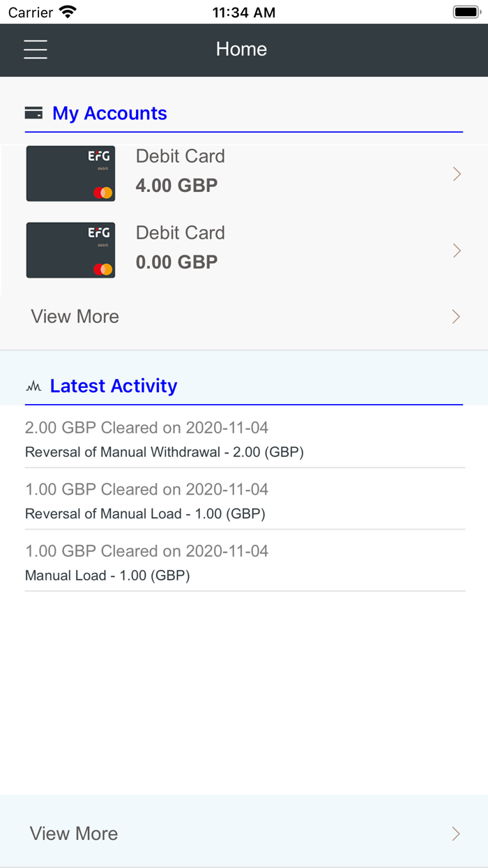Open the hamburger navigation menu
Screen dimensions: 488x868
(x=36, y=50)
